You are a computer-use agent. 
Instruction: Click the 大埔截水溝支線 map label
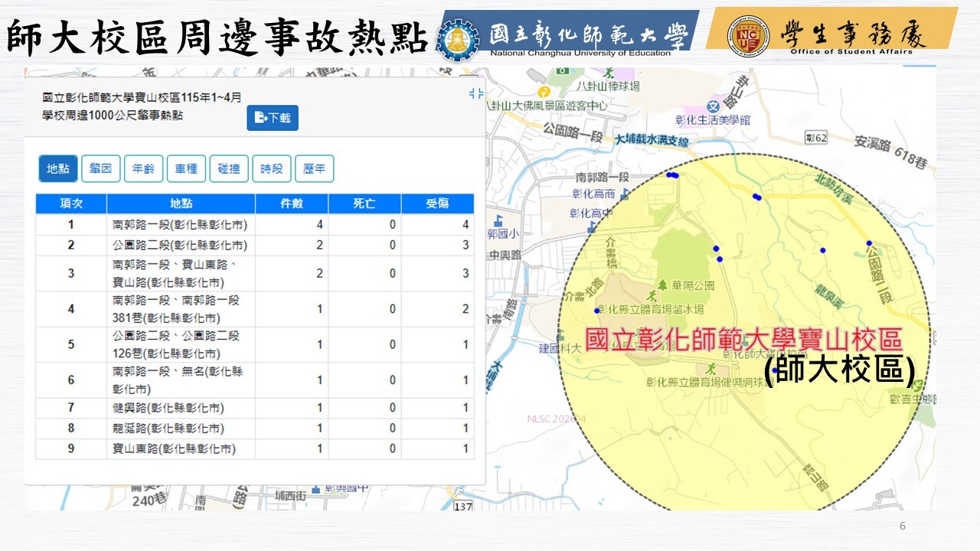tap(652, 142)
